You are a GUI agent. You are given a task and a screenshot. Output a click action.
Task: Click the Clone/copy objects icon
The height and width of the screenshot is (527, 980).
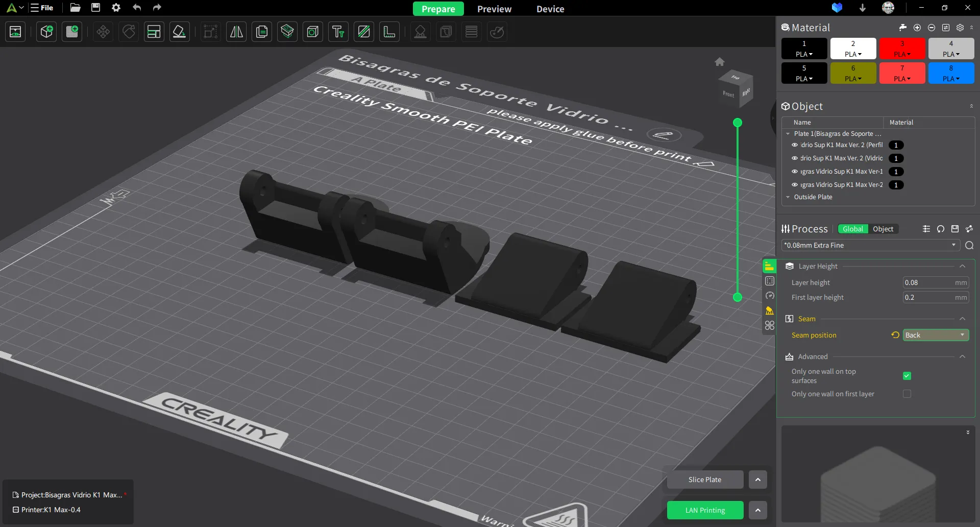coord(262,32)
